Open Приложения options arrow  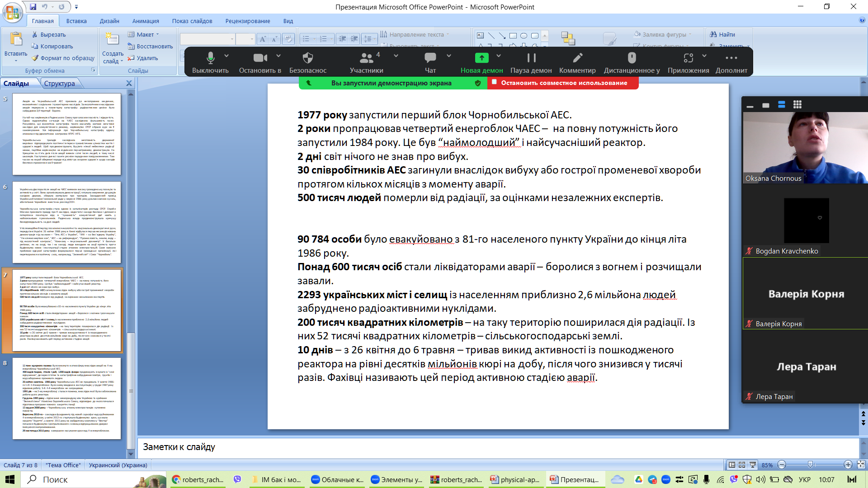704,56
